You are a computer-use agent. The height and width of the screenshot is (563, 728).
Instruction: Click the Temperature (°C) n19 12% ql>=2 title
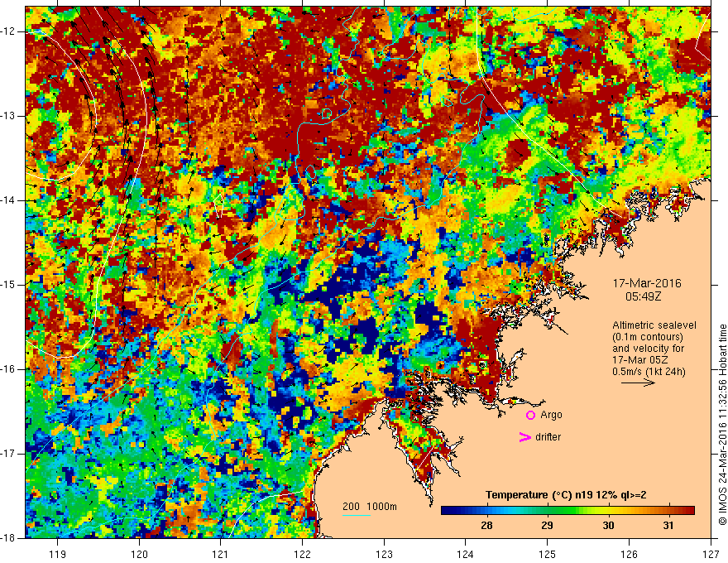[566, 495]
